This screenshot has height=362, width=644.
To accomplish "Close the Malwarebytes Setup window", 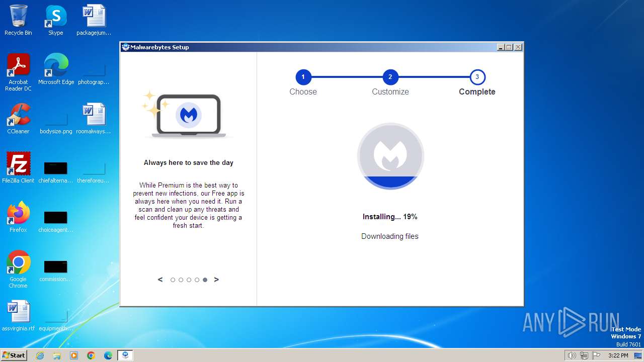I will point(518,47).
